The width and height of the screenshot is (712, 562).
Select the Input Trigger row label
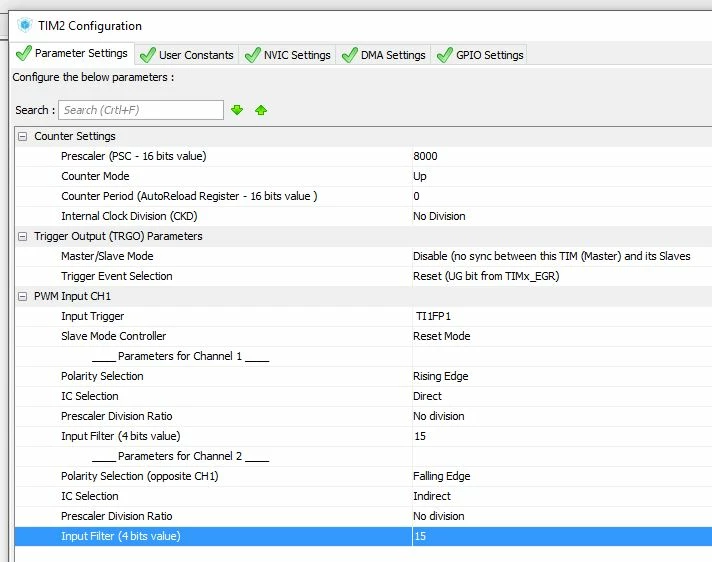coord(92,316)
